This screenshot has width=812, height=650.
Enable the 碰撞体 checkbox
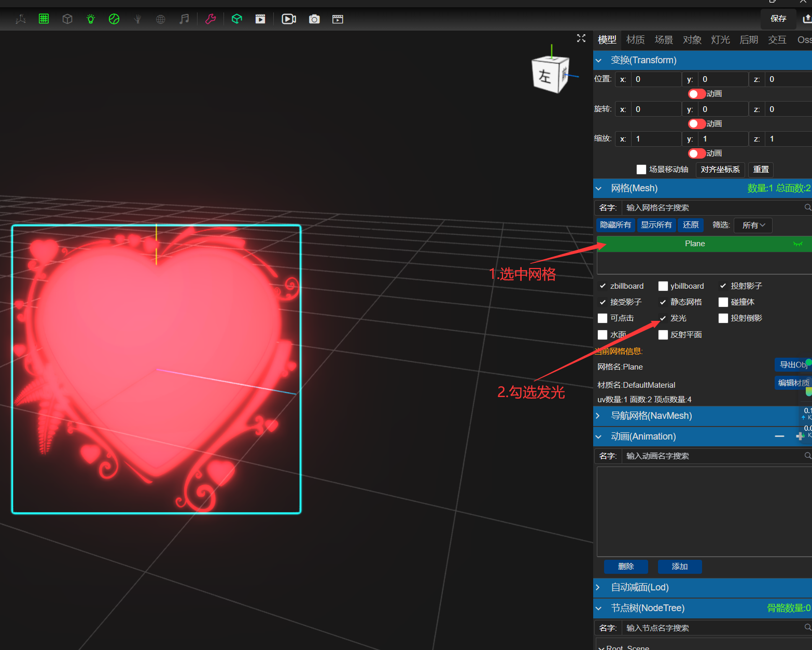point(723,302)
